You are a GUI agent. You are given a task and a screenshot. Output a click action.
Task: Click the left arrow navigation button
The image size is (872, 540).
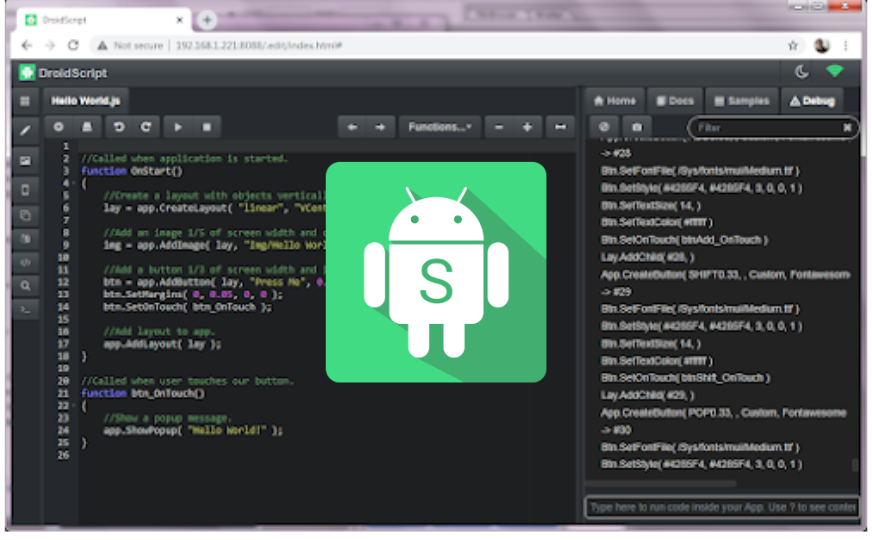point(352,127)
